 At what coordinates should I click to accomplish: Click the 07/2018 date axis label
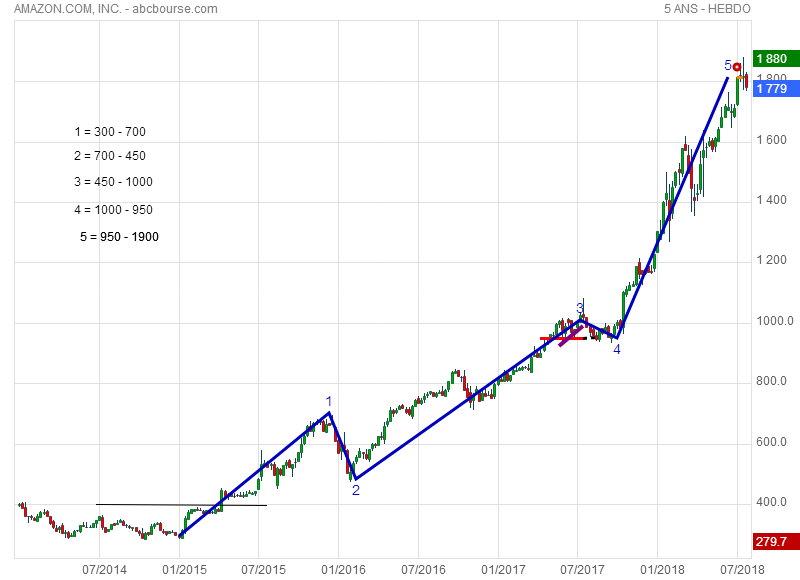(x=742, y=569)
